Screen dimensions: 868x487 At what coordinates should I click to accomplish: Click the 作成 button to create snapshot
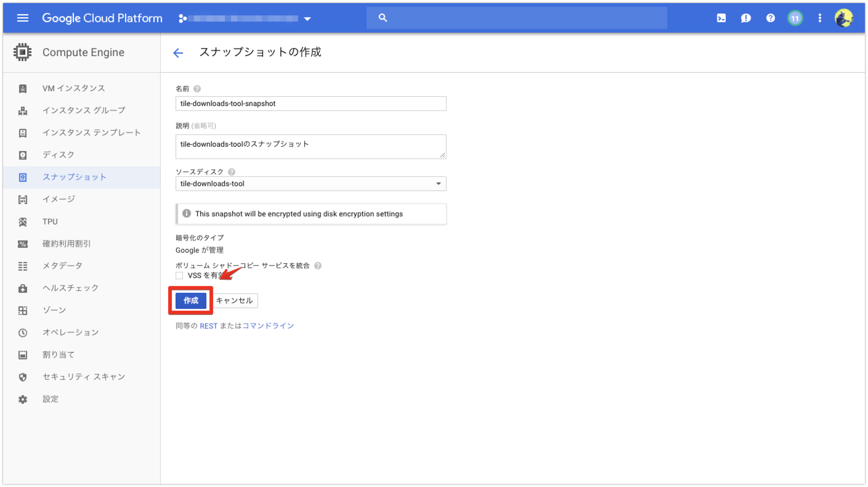pos(191,300)
